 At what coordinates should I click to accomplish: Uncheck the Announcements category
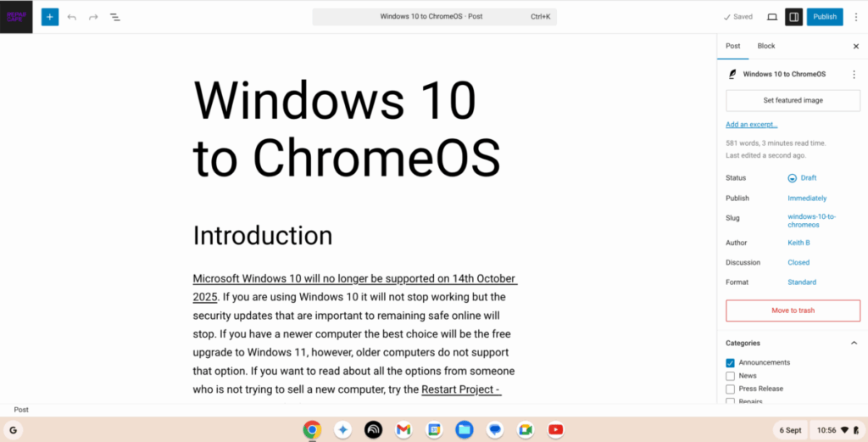tap(730, 363)
